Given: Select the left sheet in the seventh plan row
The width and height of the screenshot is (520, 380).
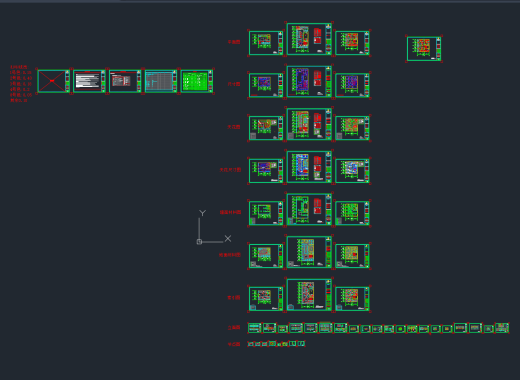Looking at the screenshot, I should 266,299.
